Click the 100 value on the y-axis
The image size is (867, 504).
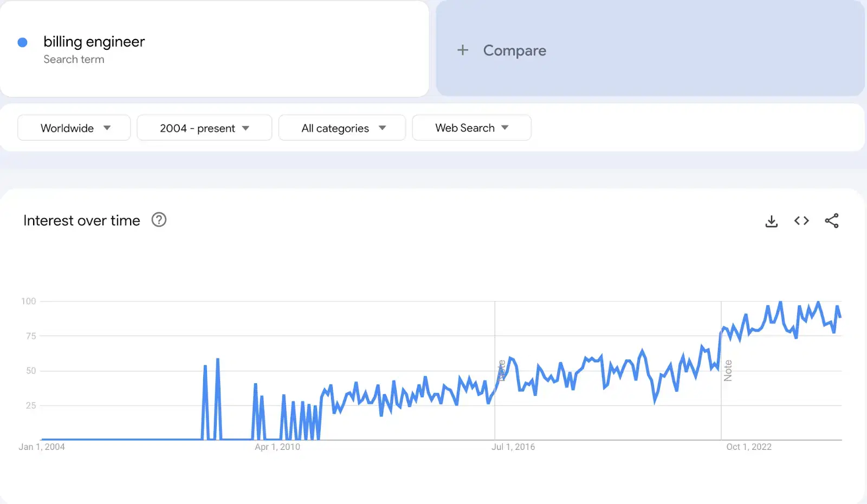click(29, 301)
